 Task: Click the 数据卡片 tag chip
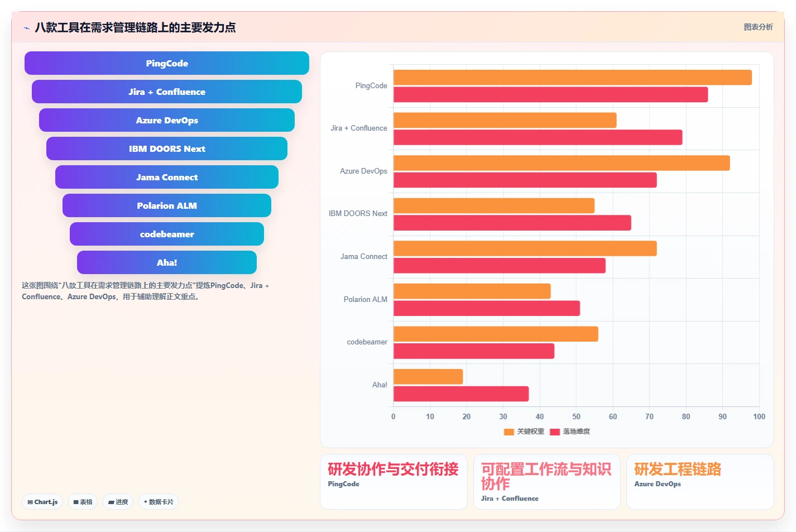coord(159,502)
